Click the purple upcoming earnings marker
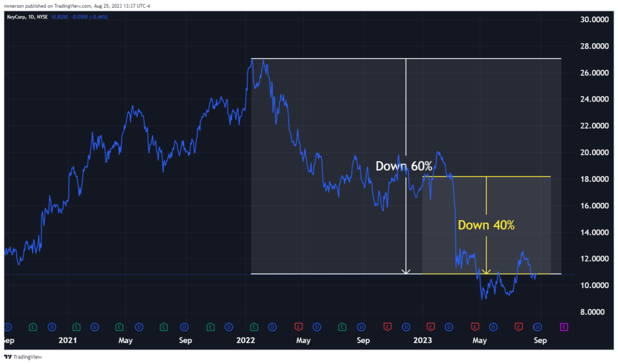618x364 pixels. click(x=564, y=327)
